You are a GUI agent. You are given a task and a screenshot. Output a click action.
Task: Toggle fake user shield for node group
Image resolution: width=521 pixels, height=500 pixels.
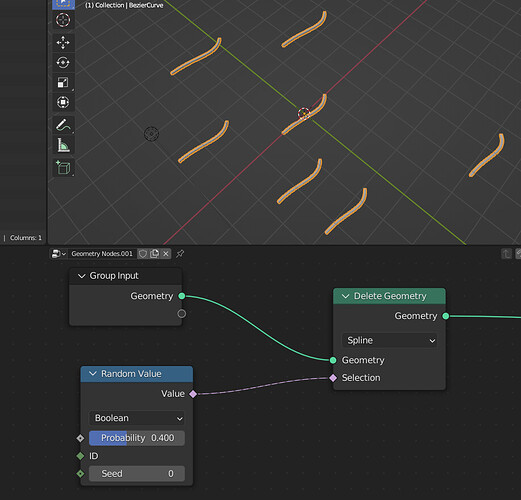[x=143, y=254]
